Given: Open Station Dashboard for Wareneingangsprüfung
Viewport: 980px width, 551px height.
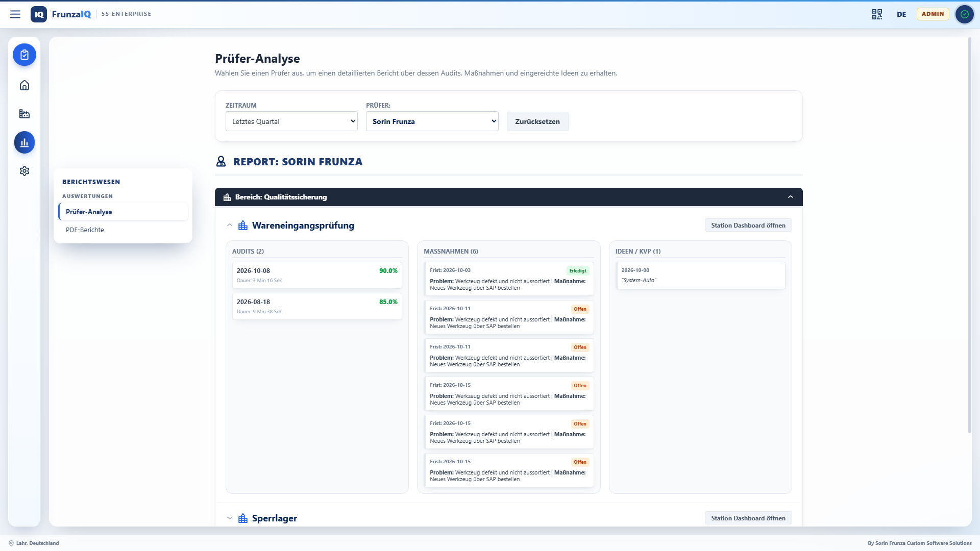Looking at the screenshot, I should click(x=748, y=225).
